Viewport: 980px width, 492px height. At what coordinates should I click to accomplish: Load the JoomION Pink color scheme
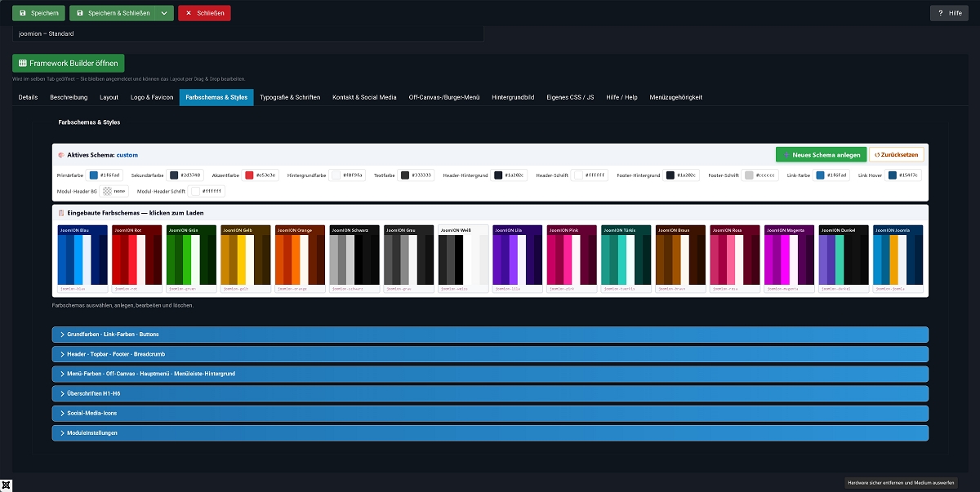click(572, 259)
